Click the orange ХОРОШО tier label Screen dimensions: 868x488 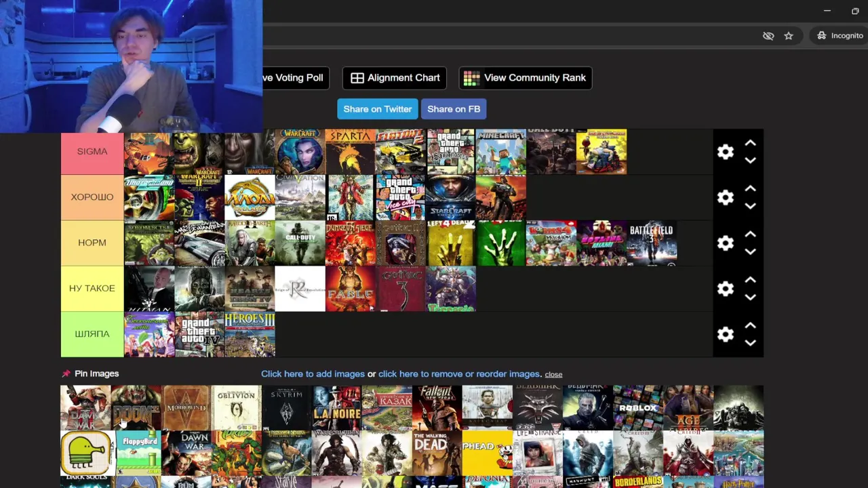click(92, 197)
